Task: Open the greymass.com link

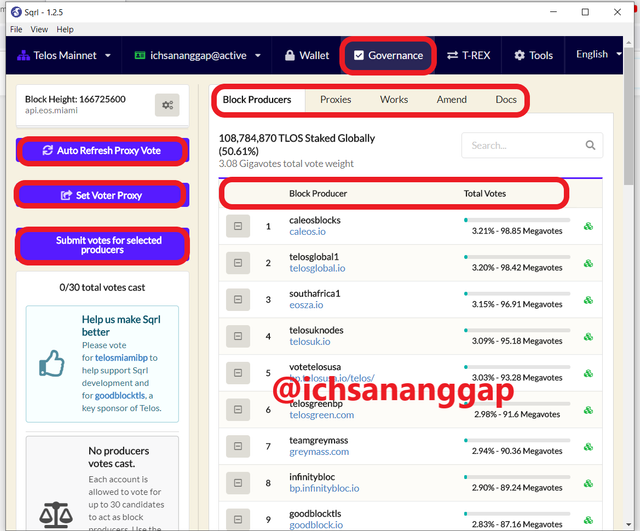Action: point(319,452)
